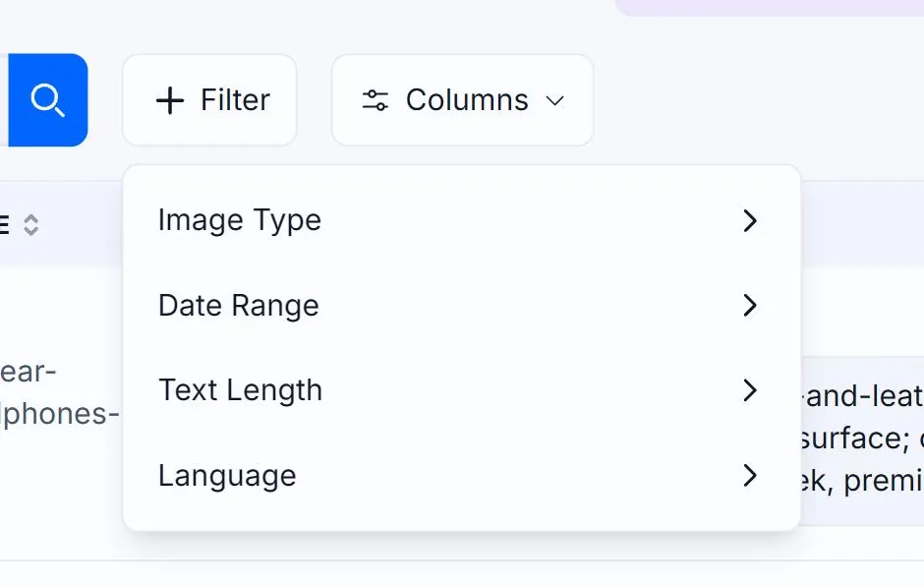Image resolution: width=924 pixels, height=586 pixels.
Task: Choose Language filter option
Action: pos(461,475)
